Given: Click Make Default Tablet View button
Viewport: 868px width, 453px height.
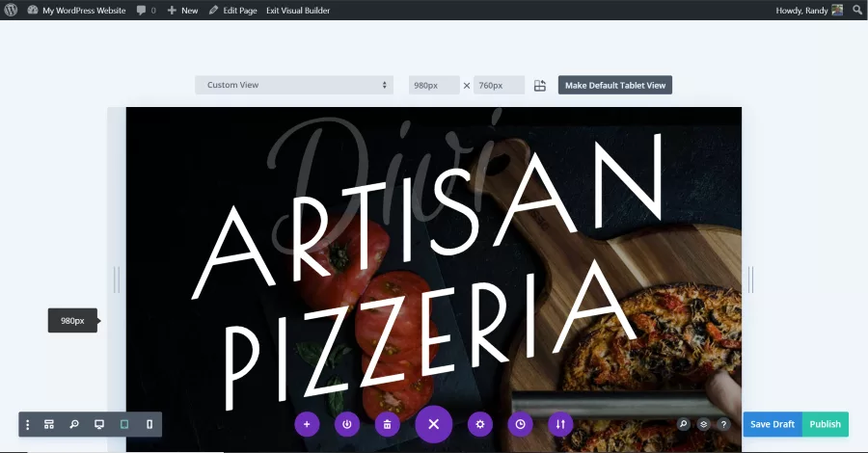Looking at the screenshot, I should 615,85.
